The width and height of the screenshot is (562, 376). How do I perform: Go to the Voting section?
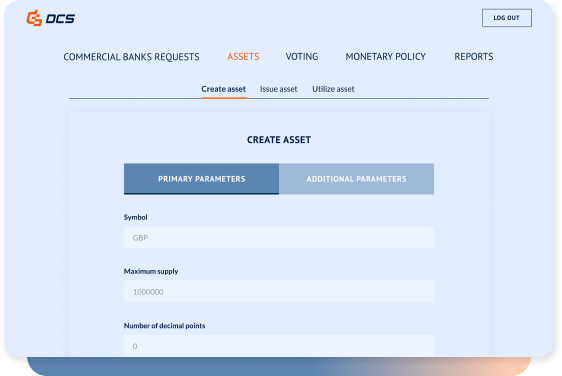pyautogui.click(x=302, y=57)
